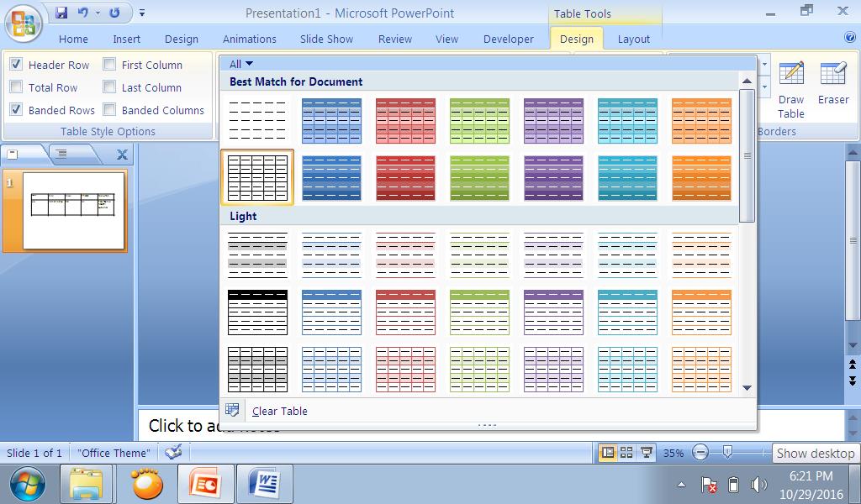Select slide 1 thumbnail in pane
The height and width of the screenshot is (504, 861).
(74, 211)
